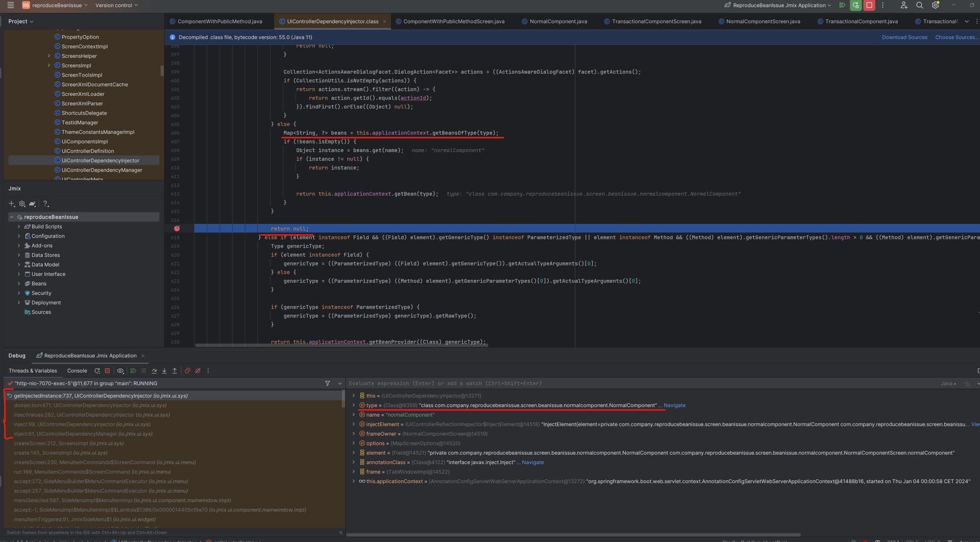Expand the User Interface node

click(19, 274)
